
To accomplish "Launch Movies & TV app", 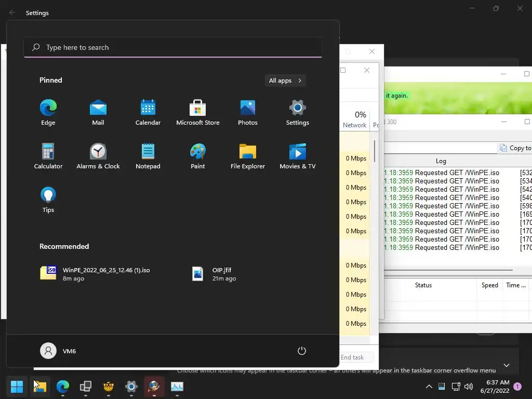I will pyautogui.click(x=298, y=156).
